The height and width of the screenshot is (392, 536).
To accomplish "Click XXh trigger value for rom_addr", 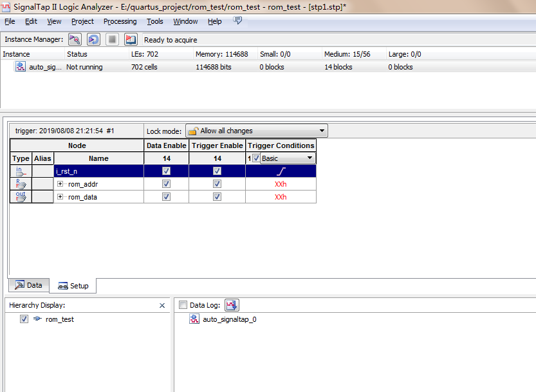I will pos(281,184).
